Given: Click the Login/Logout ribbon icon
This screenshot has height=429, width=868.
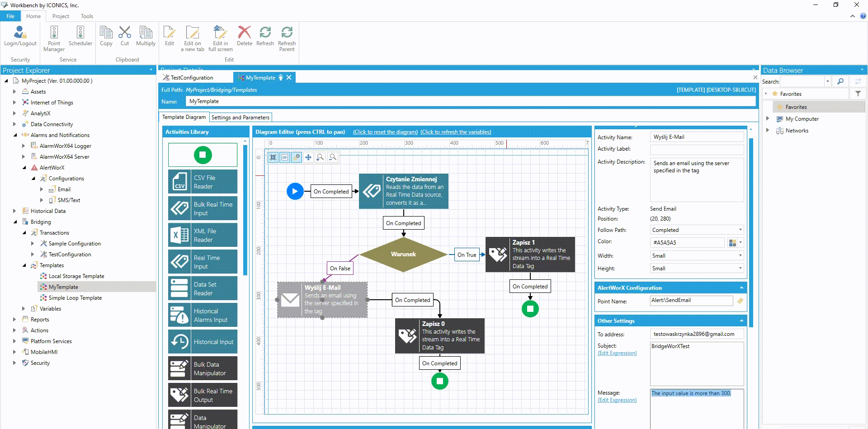Looking at the screenshot, I should coord(20,36).
